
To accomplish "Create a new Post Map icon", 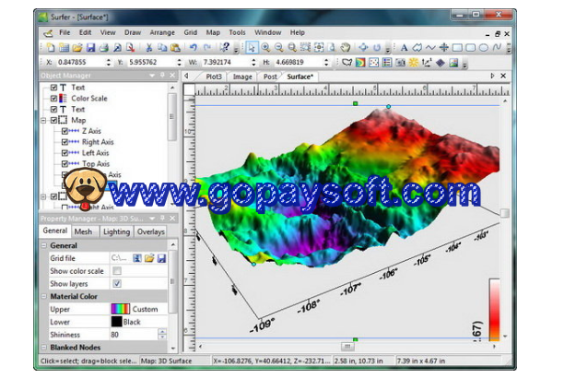I will pyautogui.click(x=374, y=63).
